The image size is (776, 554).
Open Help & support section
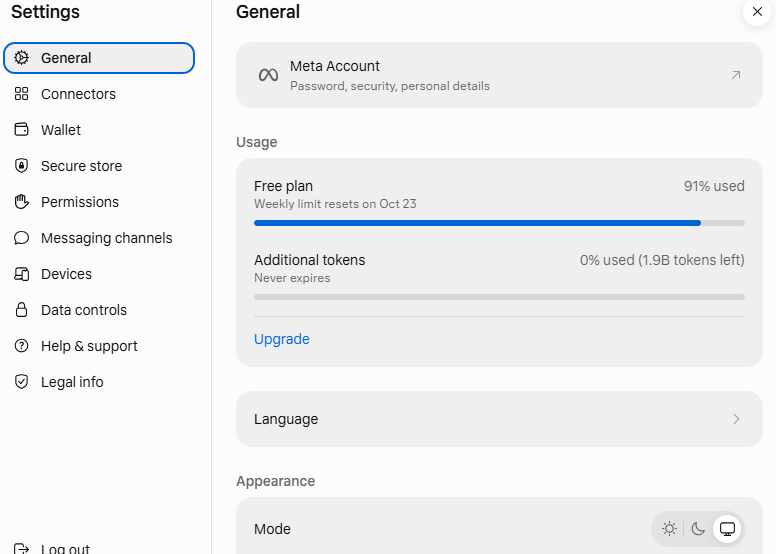click(99, 346)
